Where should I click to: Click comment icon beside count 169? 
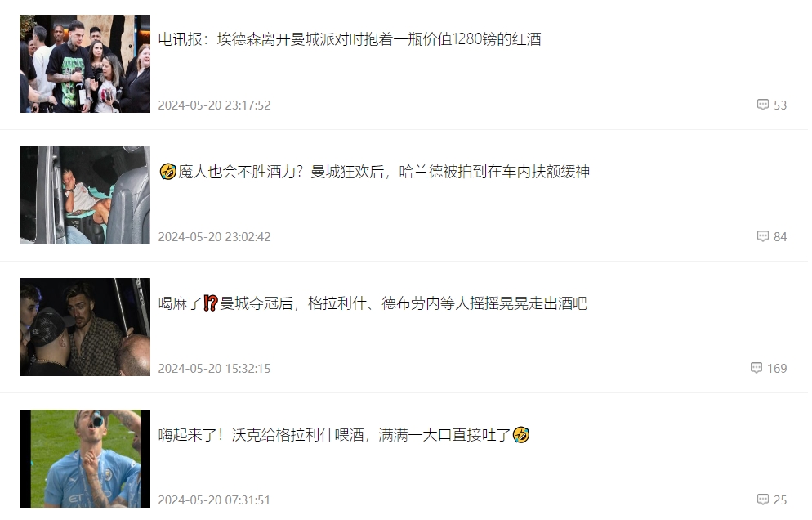click(756, 368)
